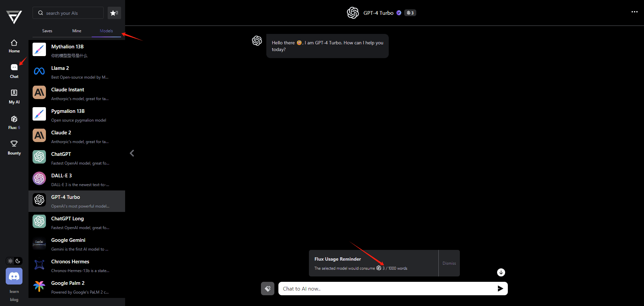The width and height of the screenshot is (644, 306).
Task: Open the blog link
Action: [14, 300]
